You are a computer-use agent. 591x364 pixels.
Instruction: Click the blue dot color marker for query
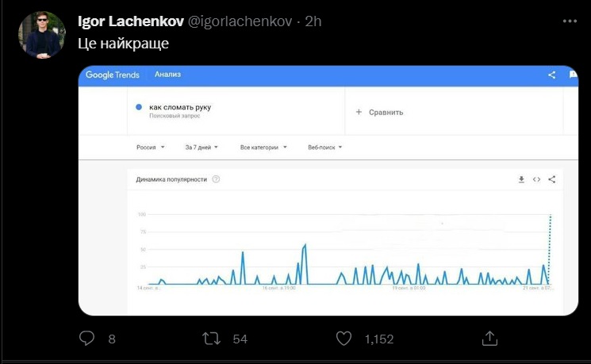(139, 107)
